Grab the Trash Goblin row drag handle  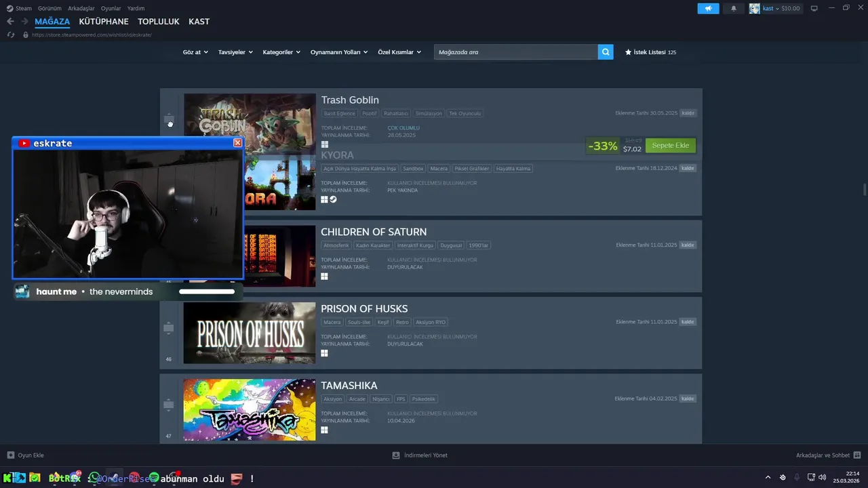[169, 120]
